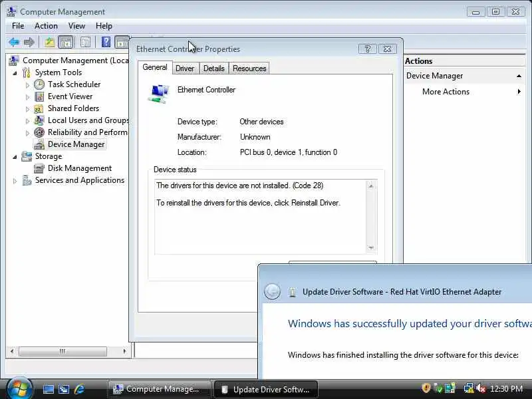The image size is (532, 399).
Task: Expand the Local Users and Groups node
Action: tap(27, 121)
